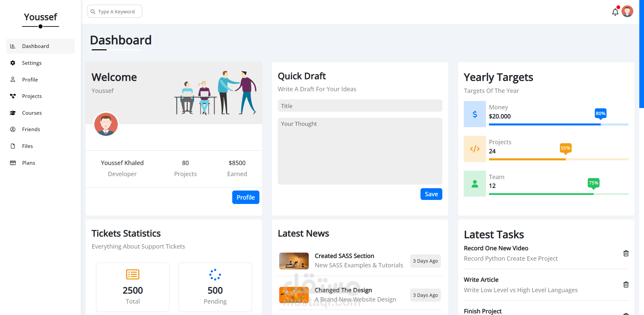Click the page vertical scrollbar
The image size is (644, 315).
[642, 54]
